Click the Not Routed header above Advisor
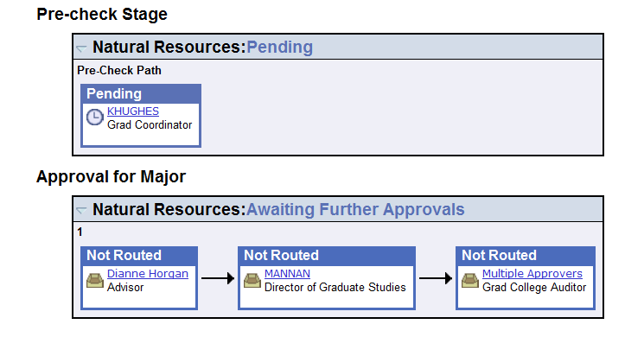This screenshot has width=644, height=337. [x=139, y=255]
